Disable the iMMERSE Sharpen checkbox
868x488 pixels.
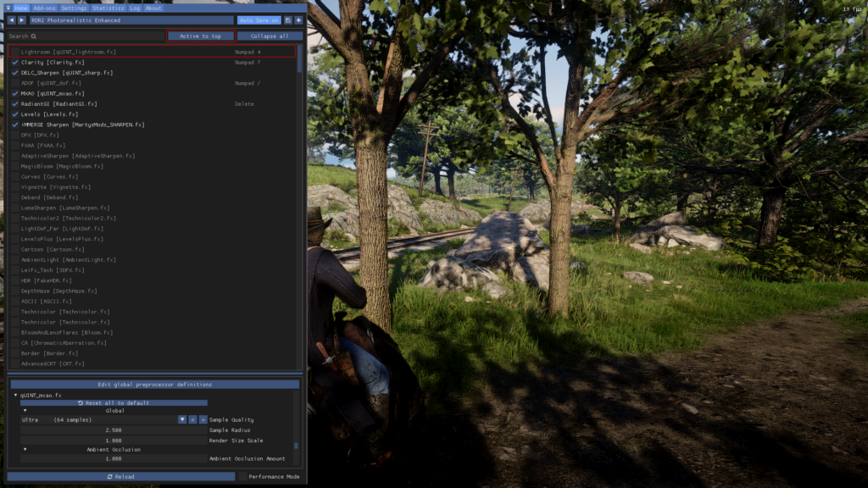coord(15,125)
